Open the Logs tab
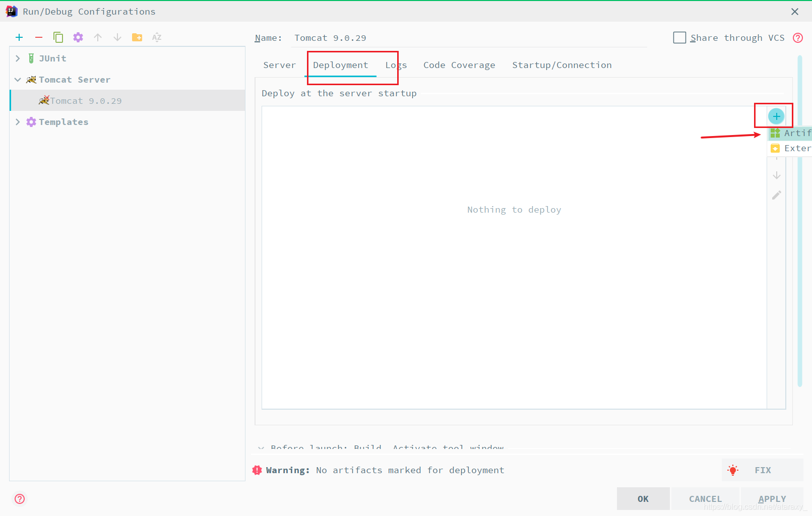Screen dimensions: 812x516 (396, 65)
